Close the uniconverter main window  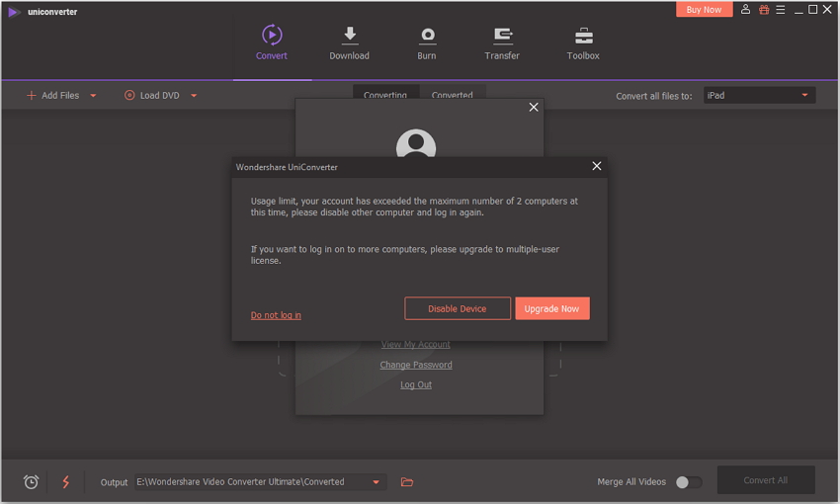[827, 10]
